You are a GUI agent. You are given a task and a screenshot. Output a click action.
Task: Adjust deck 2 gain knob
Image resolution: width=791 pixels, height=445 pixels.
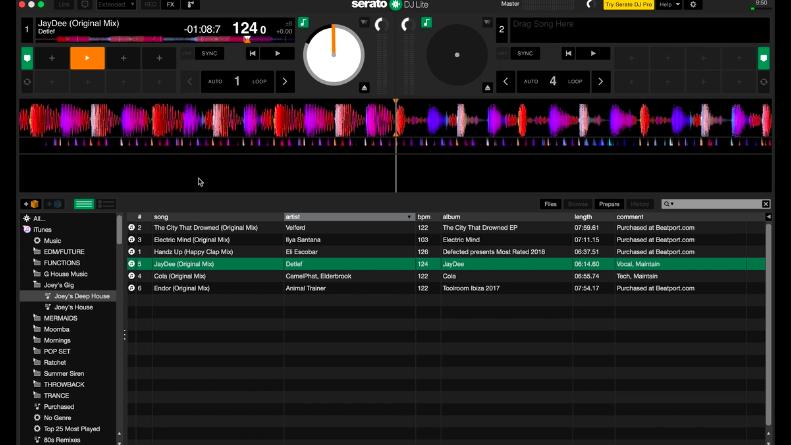point(407,24)
